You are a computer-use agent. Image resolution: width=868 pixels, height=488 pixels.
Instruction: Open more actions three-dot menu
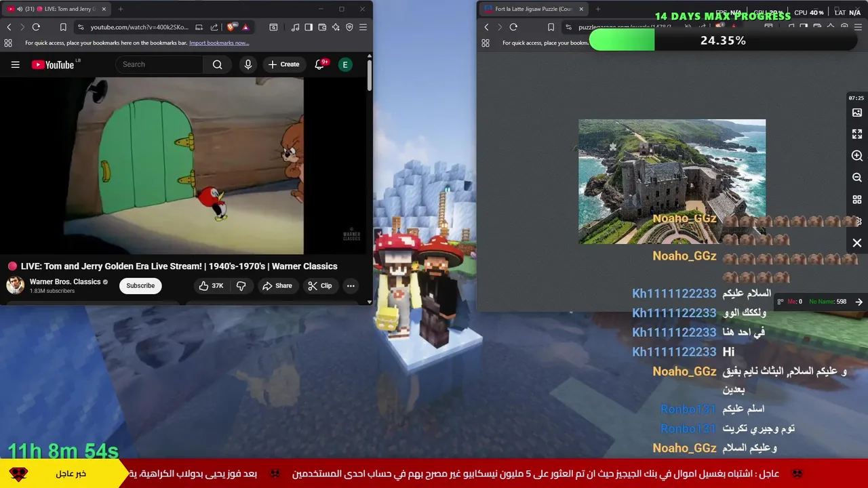[x=351, y=285]
